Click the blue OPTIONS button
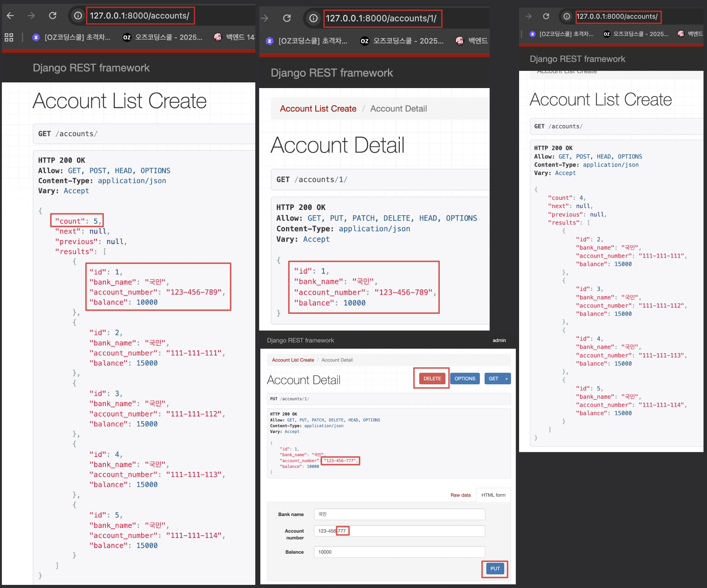This screenshot has height=588, width=707. pyautogui.click(x=465, y=379)
